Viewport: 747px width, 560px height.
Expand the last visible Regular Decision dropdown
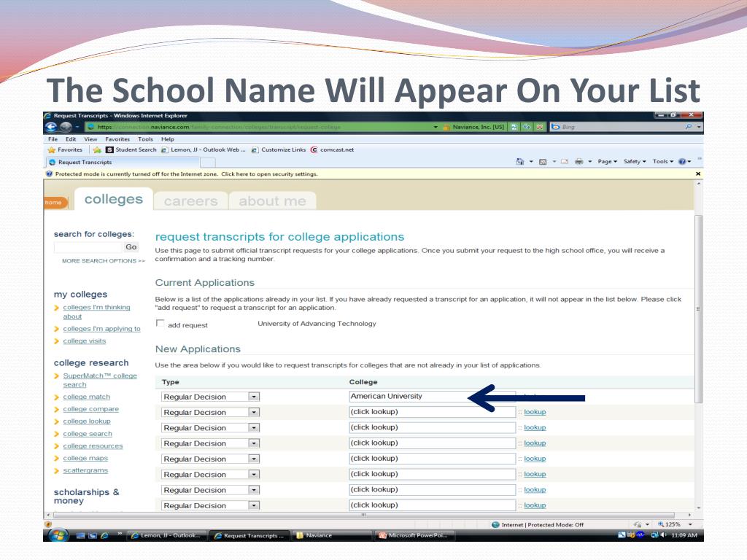tap(254, 506)
